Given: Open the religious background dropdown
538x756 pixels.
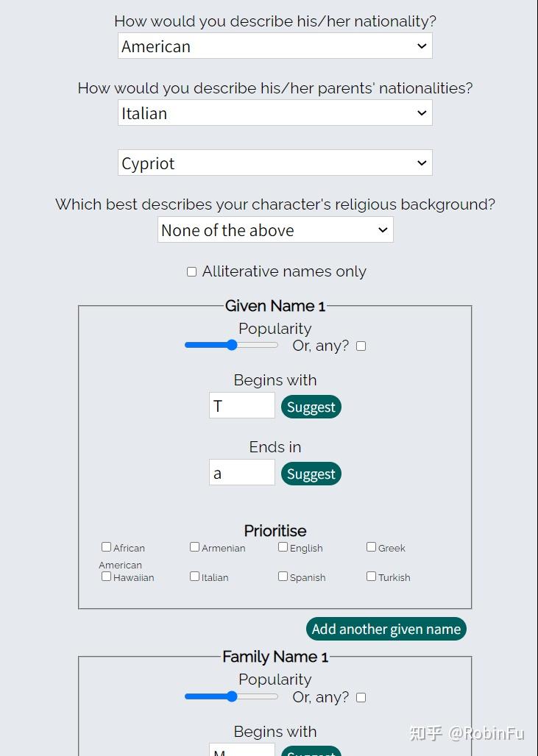Looking at the screenshot, I should pos(275,230).
